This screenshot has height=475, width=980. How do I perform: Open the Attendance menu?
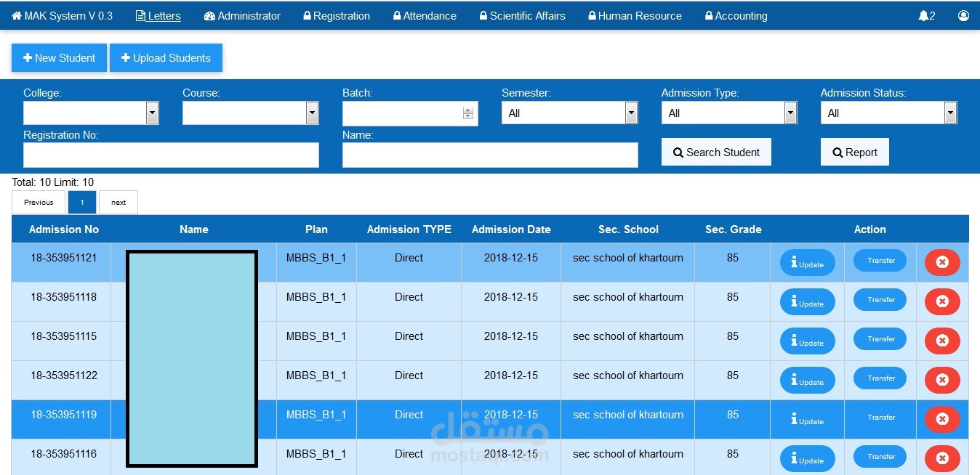425,15
